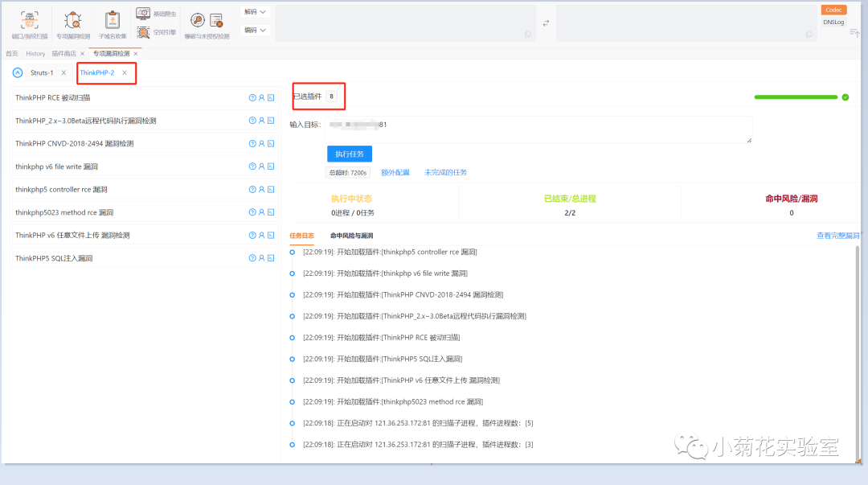The height and width of the screenshot is (485, 868).
Task: Click author icon for thinkphp5 controller rce
Action: (x=262, y=190)
